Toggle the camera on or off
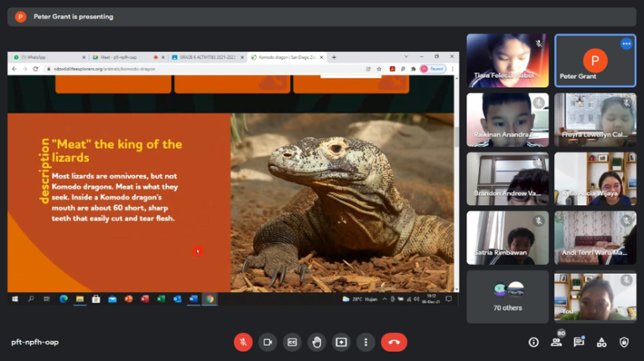The image size is (644, 361). pyautogui.click(x=267, y=342)
